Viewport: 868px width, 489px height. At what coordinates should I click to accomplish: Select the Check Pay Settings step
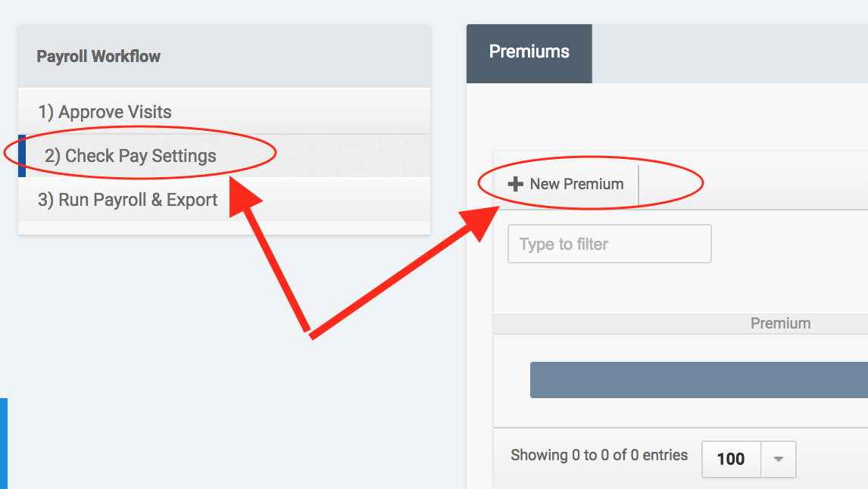[x=130, y=156]
